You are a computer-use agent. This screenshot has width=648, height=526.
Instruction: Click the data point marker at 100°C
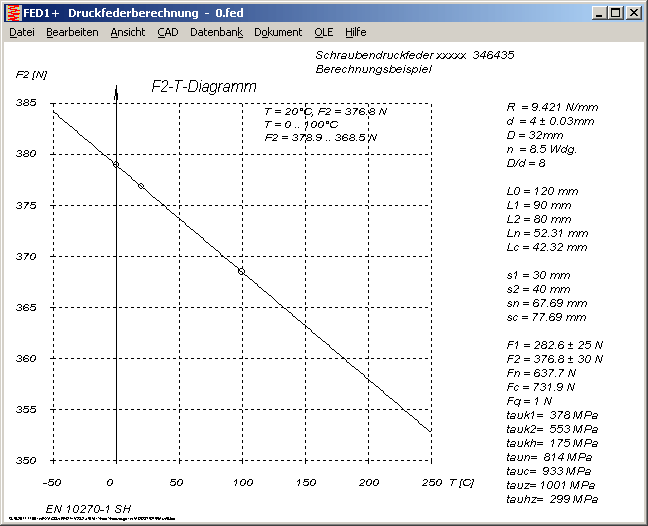[241, 271]
